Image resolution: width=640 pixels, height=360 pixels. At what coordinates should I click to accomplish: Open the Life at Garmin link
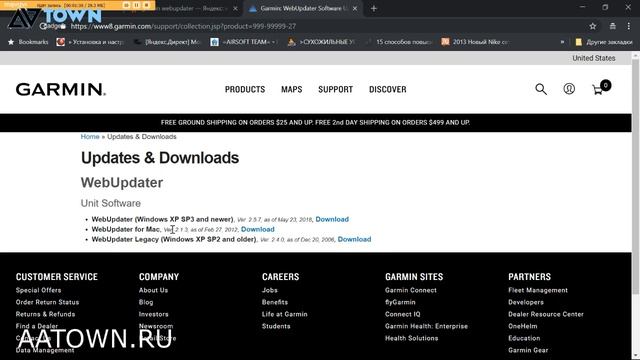pyautogui.click(x=284, y=314)
